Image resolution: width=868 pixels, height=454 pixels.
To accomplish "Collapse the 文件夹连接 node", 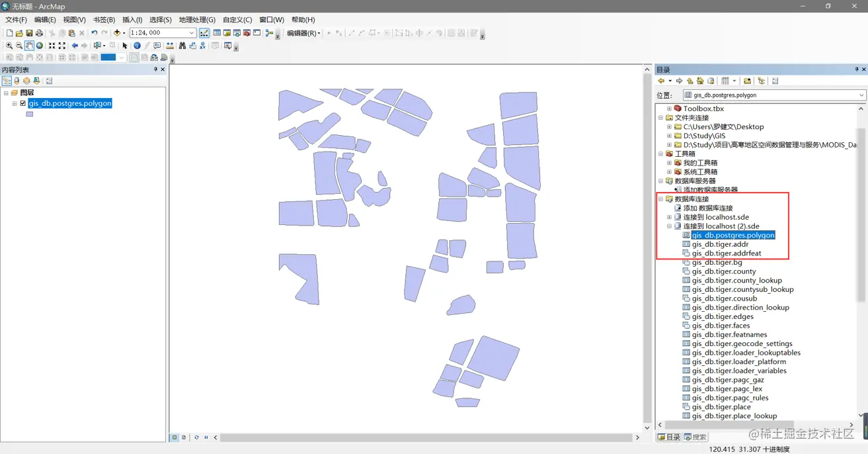I will tap(660, 118).
